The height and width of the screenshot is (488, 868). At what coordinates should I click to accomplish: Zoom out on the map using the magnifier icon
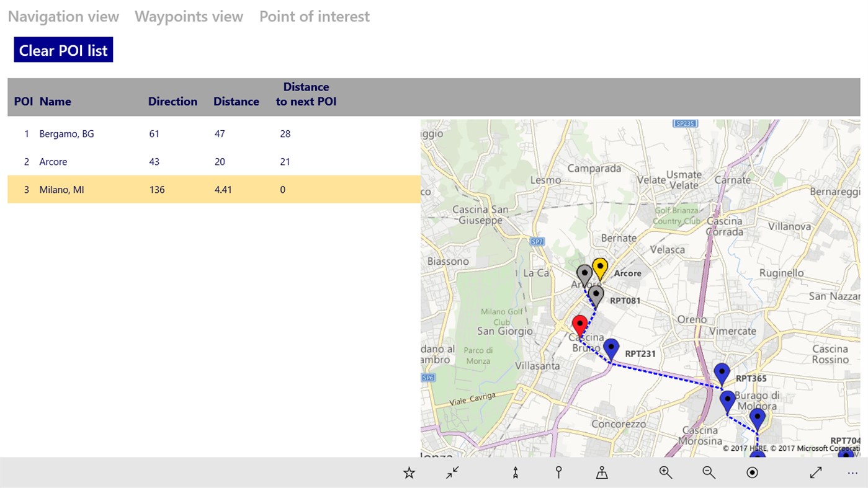(x=709, y=472)
